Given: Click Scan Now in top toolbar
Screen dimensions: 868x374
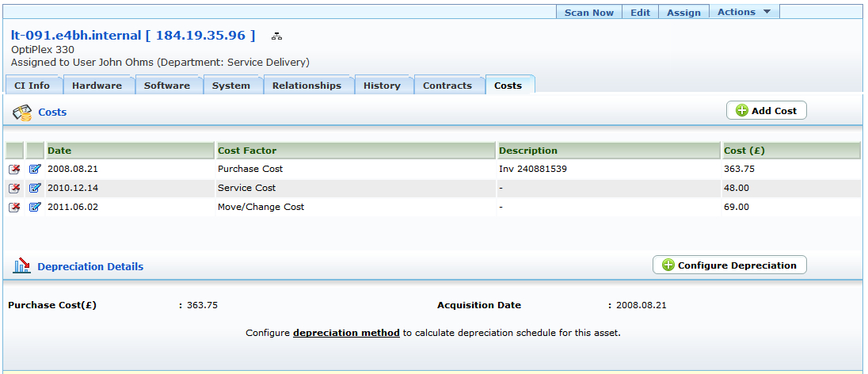Looking at the screenshot, I should tap(588, 13).
